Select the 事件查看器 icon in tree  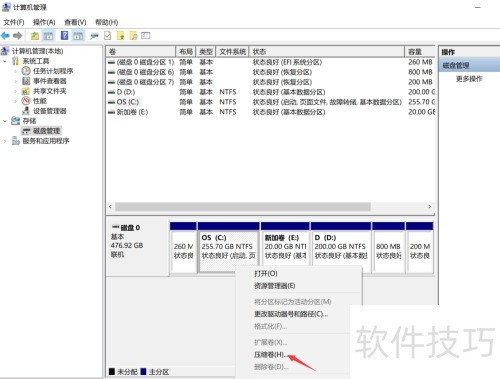click(26, 81)
